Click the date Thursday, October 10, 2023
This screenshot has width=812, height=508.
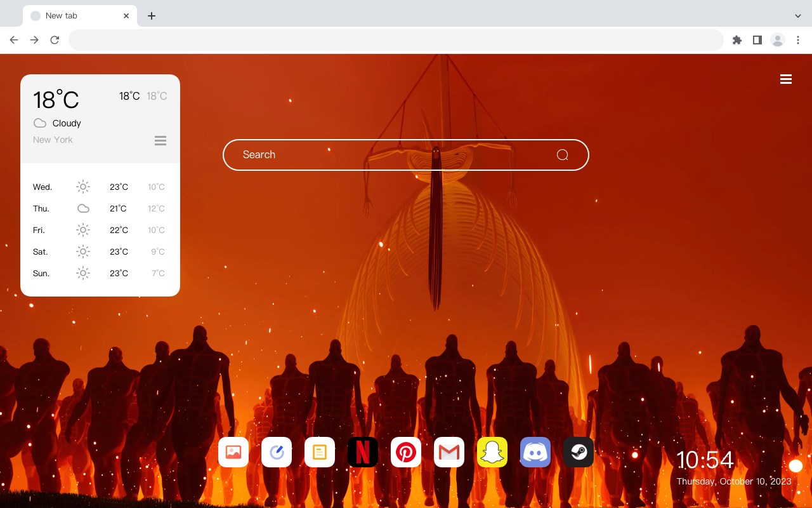pyautogui.click(x=734, y=481)
